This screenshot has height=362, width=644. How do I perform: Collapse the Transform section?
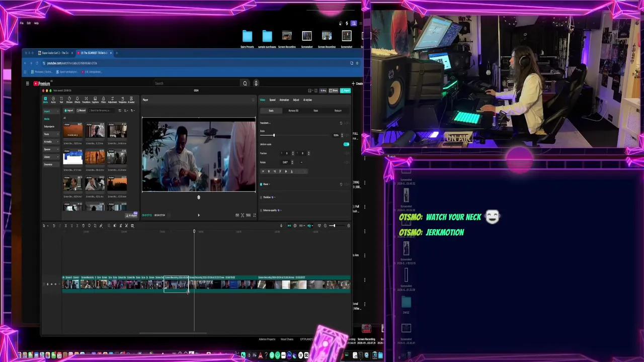[270, 123]
